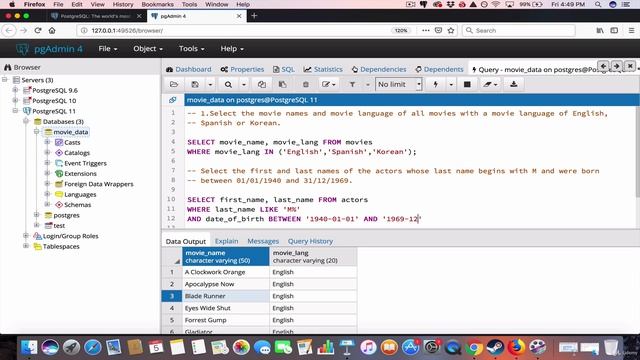Open the pgAdmin Help menu
Image resolution: width=640 pixels, height=360 pixels.
click(232, 49)
